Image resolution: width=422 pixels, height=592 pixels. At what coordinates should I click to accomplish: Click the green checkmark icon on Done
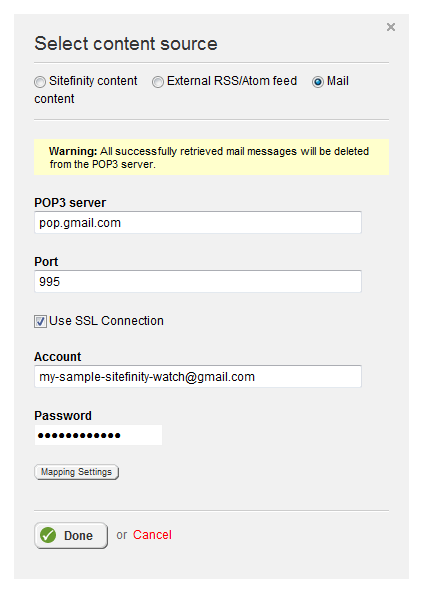point(48,535)
